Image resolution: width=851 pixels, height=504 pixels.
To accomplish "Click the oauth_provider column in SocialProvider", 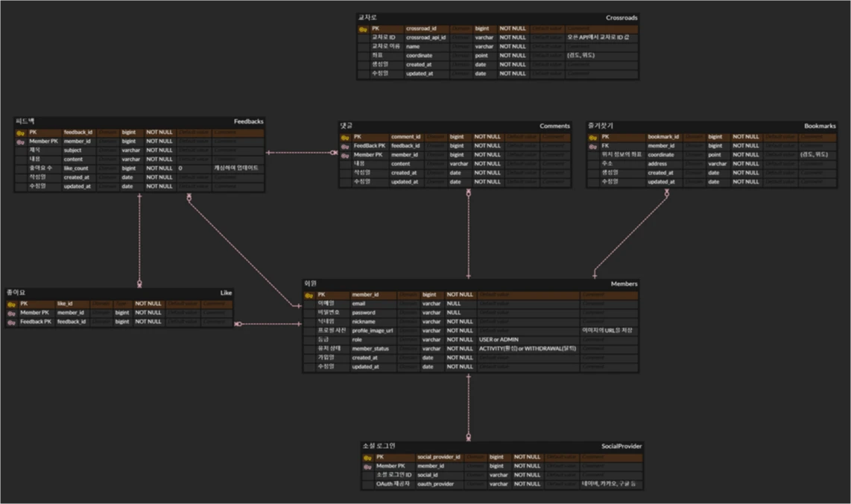I will [x=436, y=484].
